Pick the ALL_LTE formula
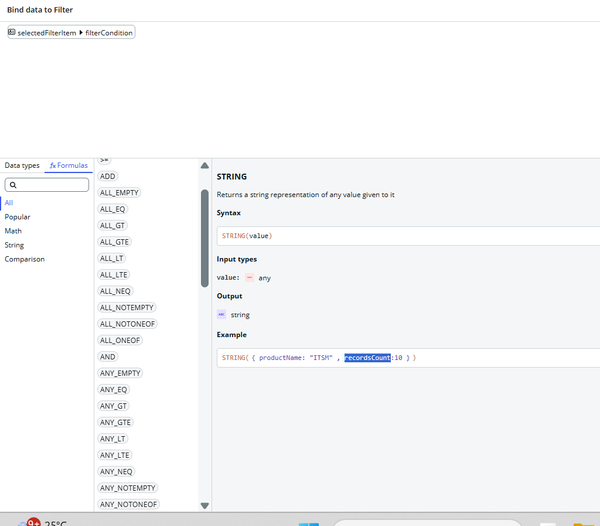This screenshot has width=600, height=526. click(114, 275)
